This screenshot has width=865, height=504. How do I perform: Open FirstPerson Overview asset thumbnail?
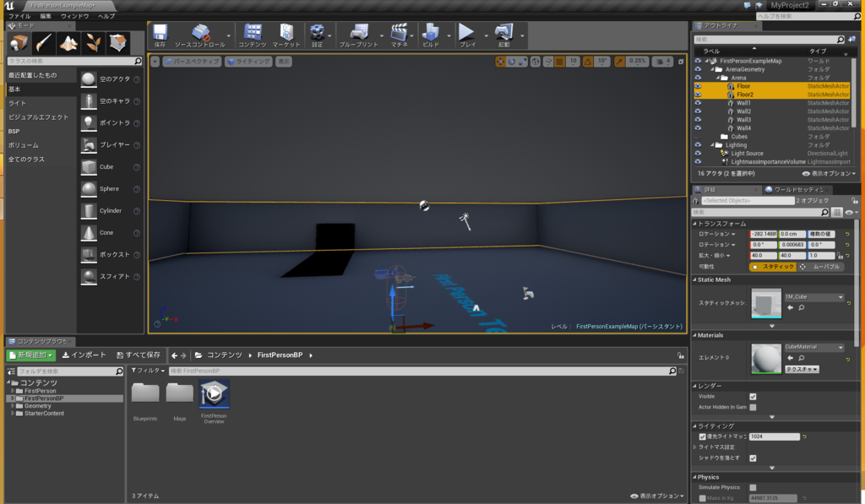214,395
